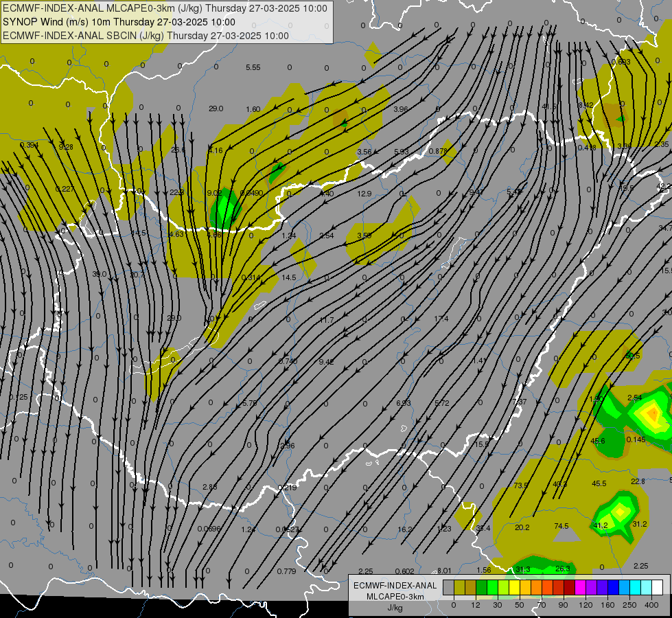Click the map value 12.9
The width and height of the screenshot is (672, 618).
pyautogui.click(x=364, y=194)
